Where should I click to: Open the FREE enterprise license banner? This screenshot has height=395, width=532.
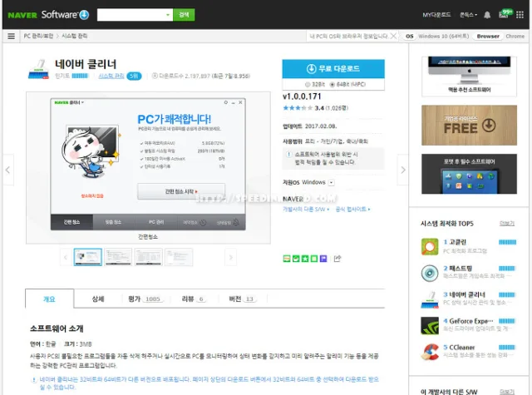469,126
